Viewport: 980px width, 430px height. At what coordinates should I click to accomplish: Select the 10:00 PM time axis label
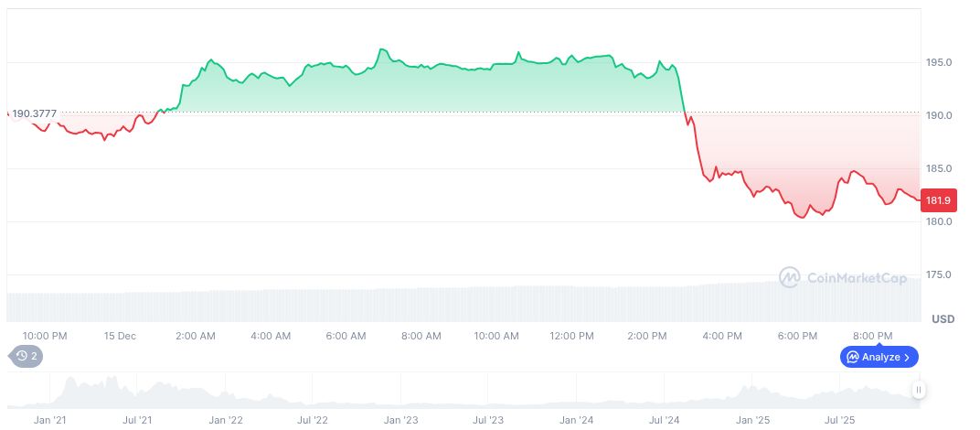(x=45, y=336)
